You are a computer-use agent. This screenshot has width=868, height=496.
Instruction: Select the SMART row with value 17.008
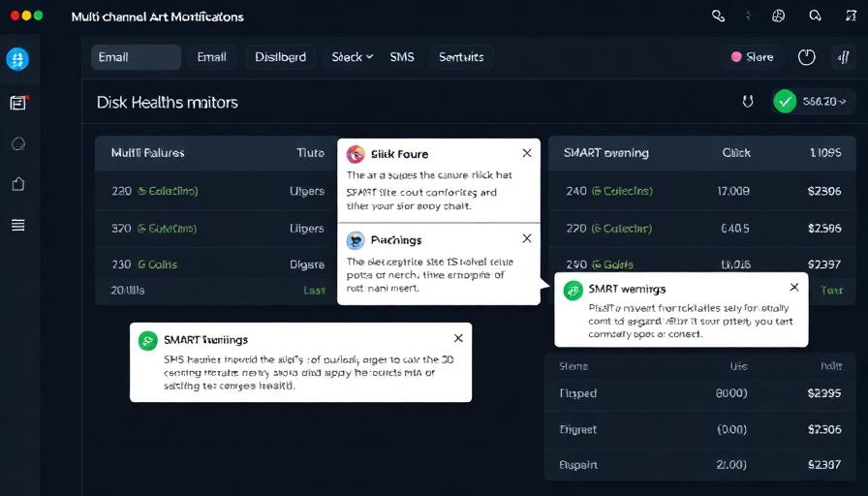tap(702, 191)
